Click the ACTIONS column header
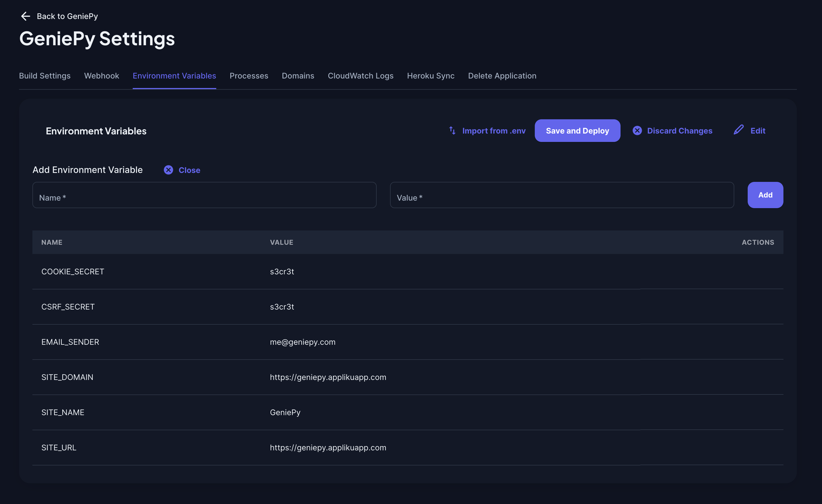Viewport: 822px width, 504px height. [758, 243]
